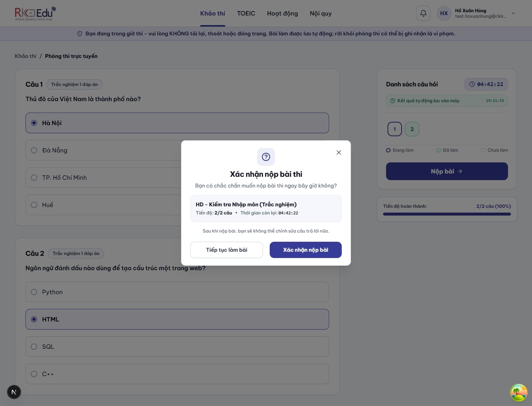Click the clock icon beside the timer
This screenshot has height=406, width=532.
pyautogui.click(x=472, y=84)
